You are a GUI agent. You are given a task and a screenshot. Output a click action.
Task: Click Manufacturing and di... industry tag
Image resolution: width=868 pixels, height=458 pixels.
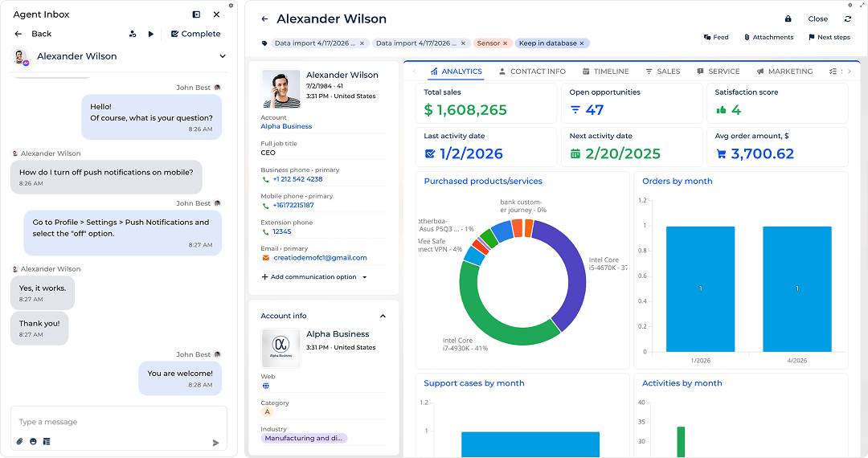[304, 438]
